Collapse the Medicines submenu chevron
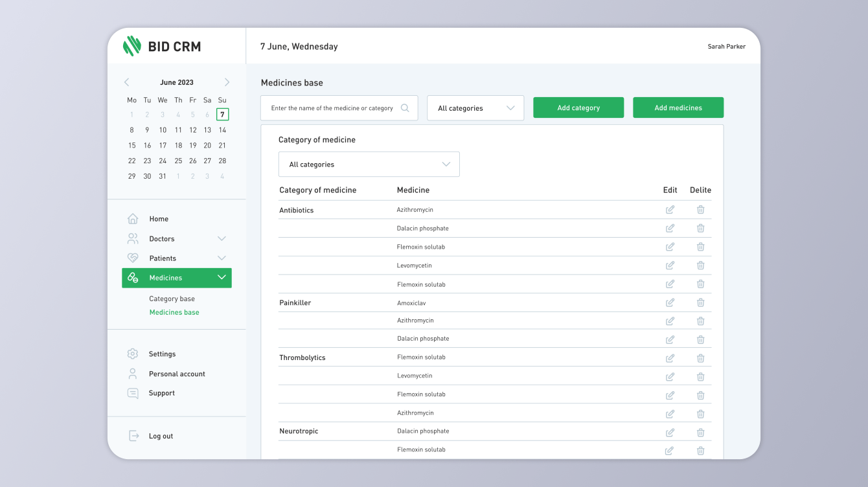The width and height of the screenshot is (868, 487). (x=222, y=278)
